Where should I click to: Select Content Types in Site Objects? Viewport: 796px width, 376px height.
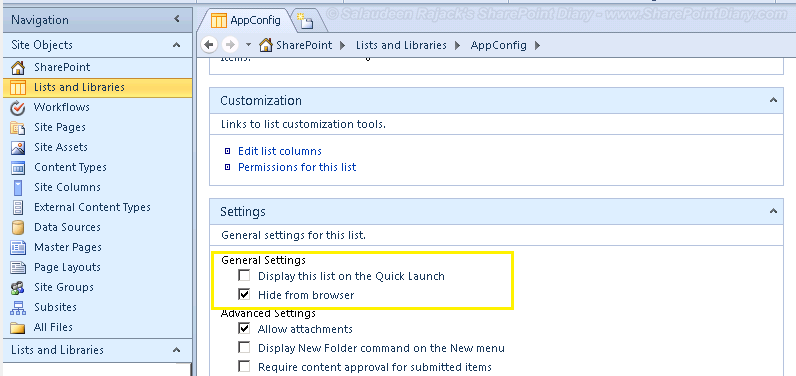pyautogui.click(x=70, y=167)
